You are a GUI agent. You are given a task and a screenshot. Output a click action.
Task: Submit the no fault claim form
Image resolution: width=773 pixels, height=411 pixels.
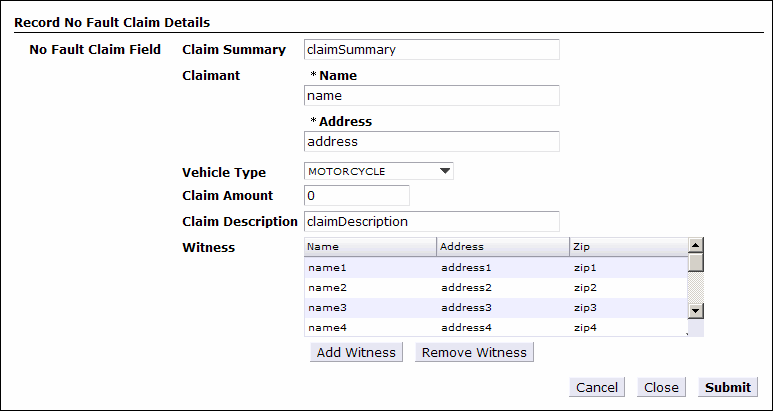(x=727, y=388)
